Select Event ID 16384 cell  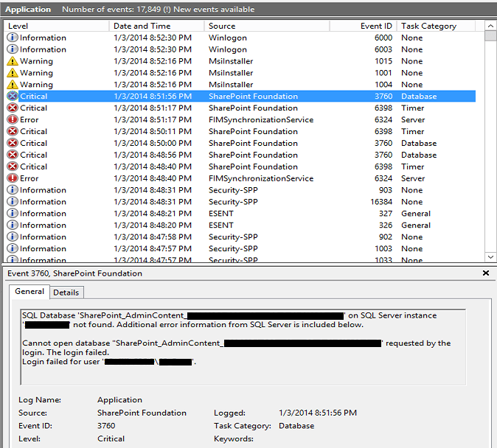point(381,202)
